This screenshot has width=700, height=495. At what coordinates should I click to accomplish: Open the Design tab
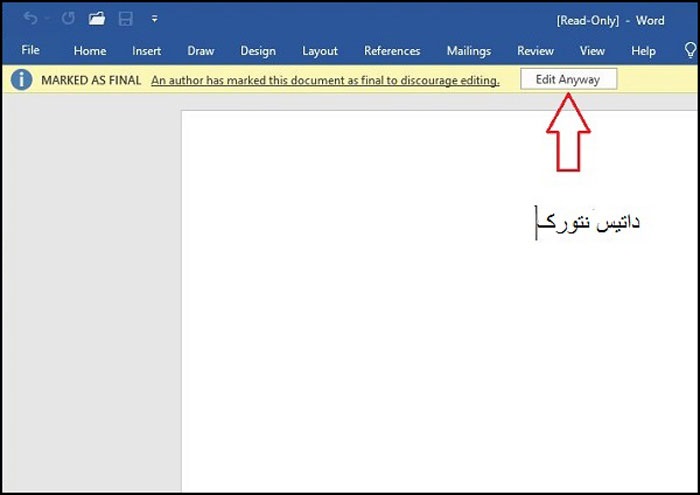258,51
